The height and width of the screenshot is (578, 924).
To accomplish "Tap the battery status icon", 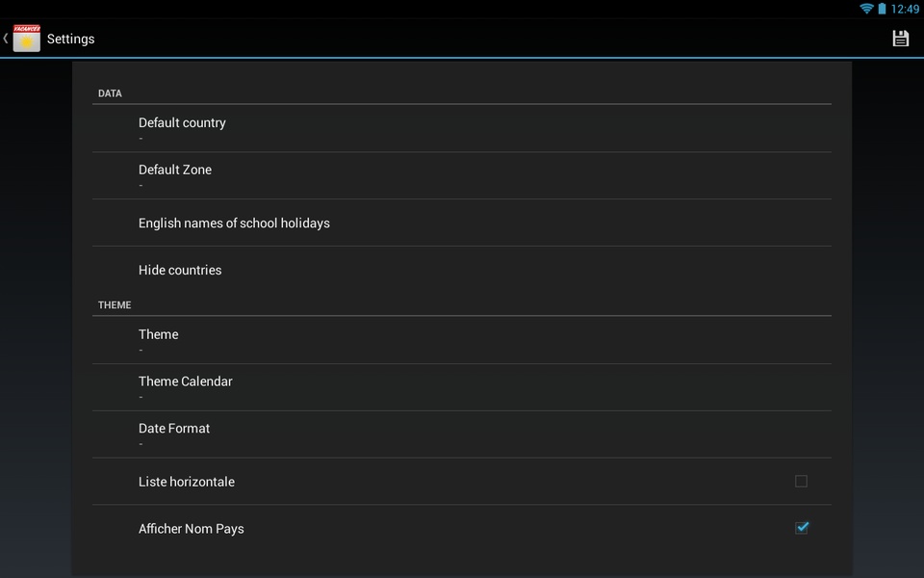I will tap(882, 9).
